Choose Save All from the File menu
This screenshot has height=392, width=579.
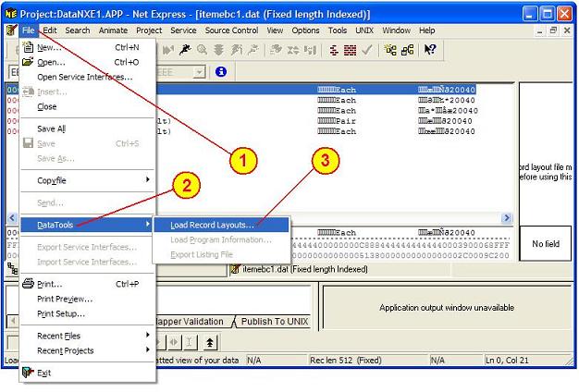click(88, 129)
